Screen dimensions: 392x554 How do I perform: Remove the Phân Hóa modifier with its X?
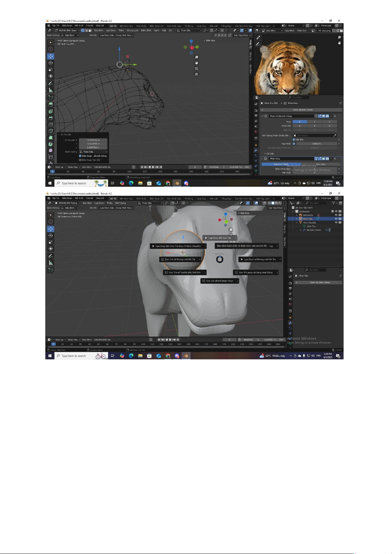[335, 158]
